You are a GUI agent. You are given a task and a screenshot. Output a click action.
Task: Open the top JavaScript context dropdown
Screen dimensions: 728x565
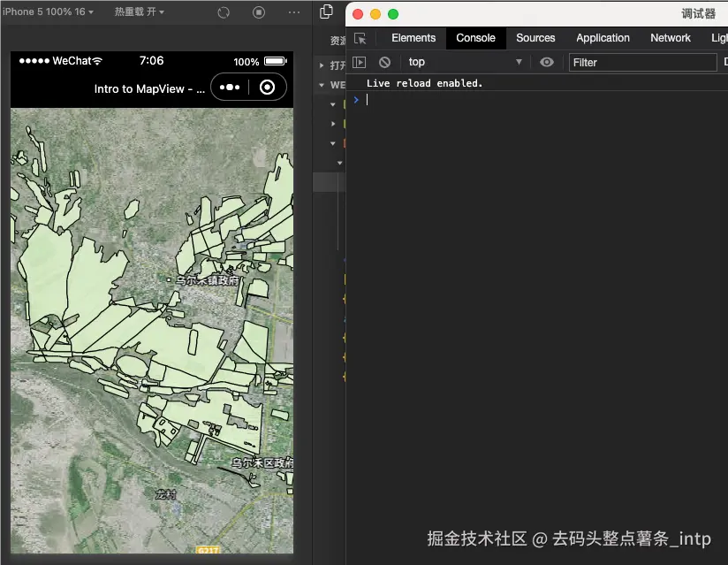465,62
